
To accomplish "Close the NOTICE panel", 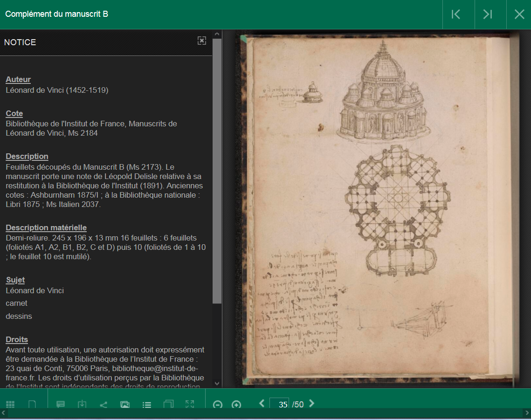I will 202,41.
